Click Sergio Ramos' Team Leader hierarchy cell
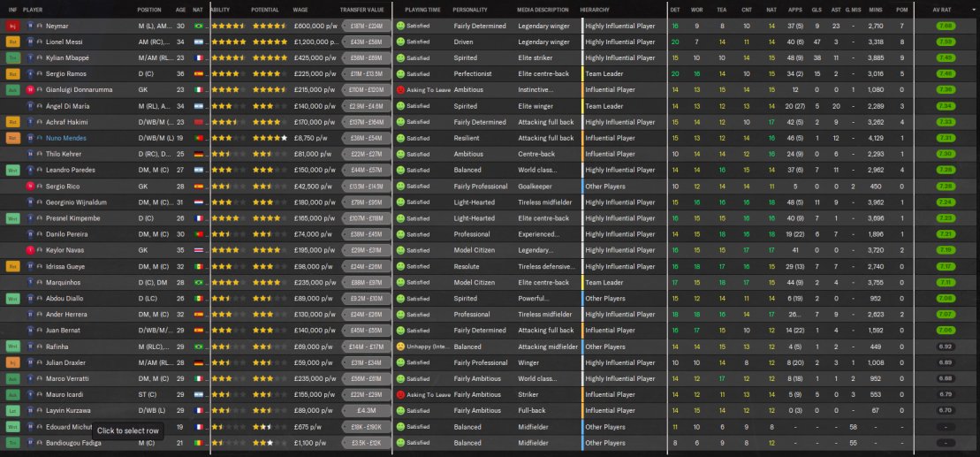This screenshot has height=457, width=980. pyautogui.click(x=604, y=73)
